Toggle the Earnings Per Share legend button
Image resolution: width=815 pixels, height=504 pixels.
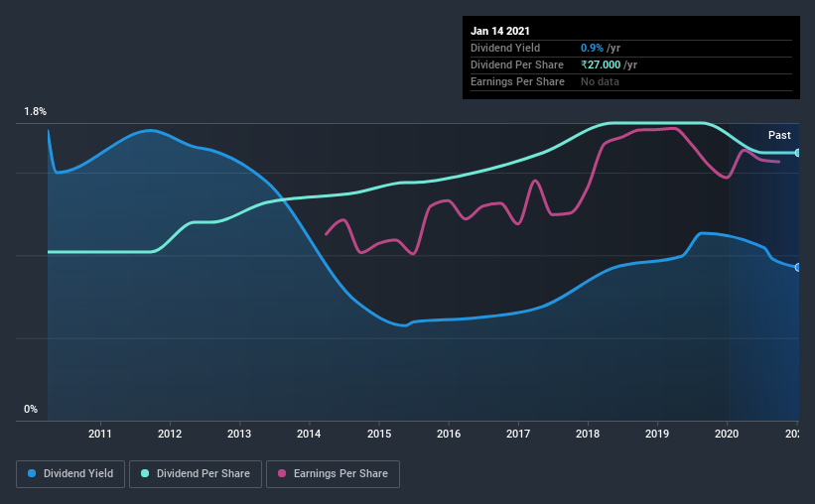(x=333, y=474)
